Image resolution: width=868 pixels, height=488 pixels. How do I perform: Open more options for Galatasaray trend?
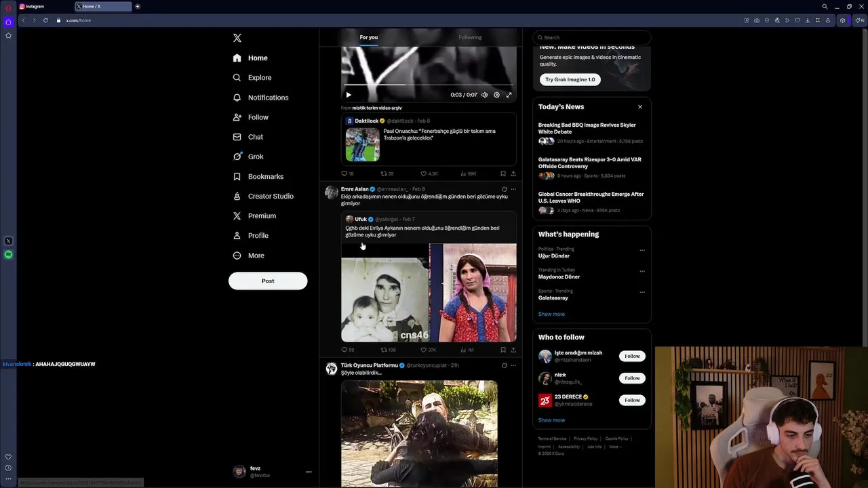pyautogui.click(x=642, y=292)
